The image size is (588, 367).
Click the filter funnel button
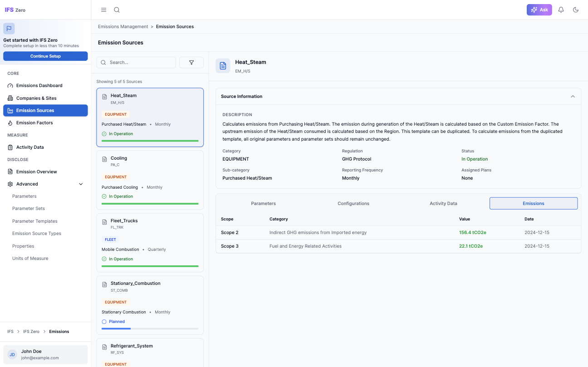[191, 63]
